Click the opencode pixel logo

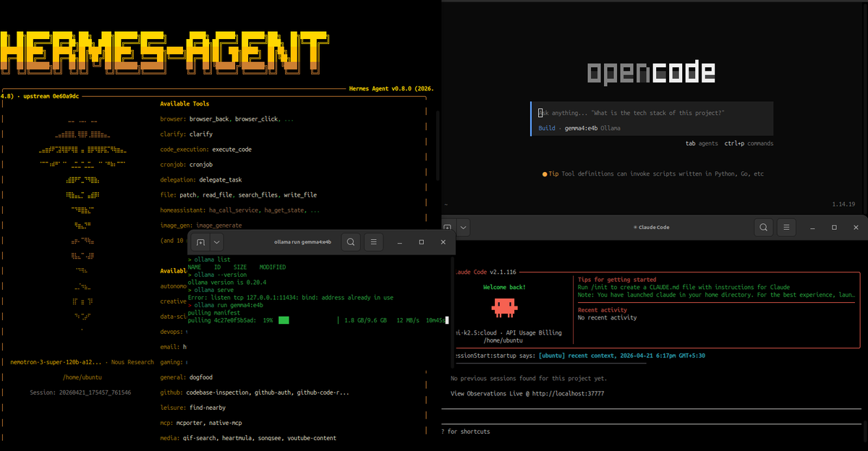(651, 72)
